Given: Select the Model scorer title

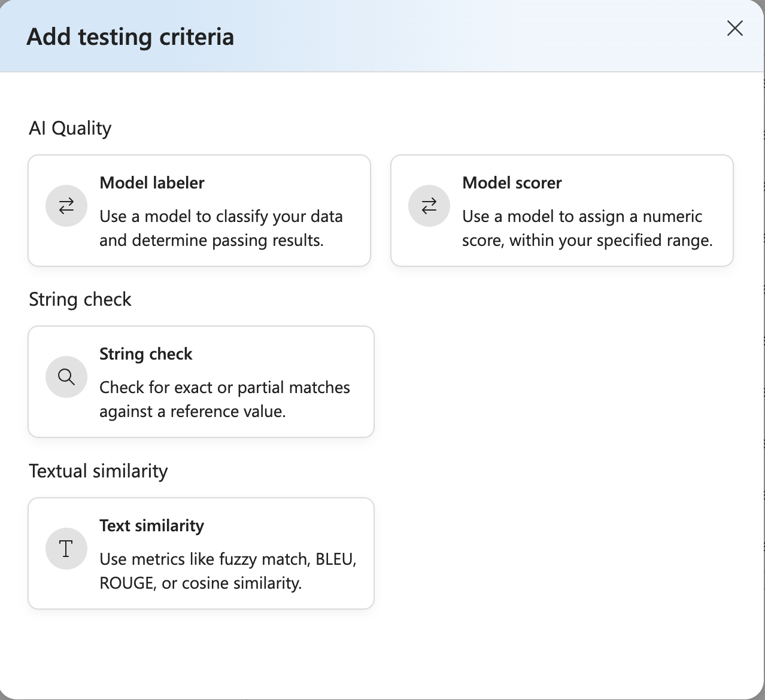Looking at the screenshot, I should pyautogui.click(x=512, y=182).
